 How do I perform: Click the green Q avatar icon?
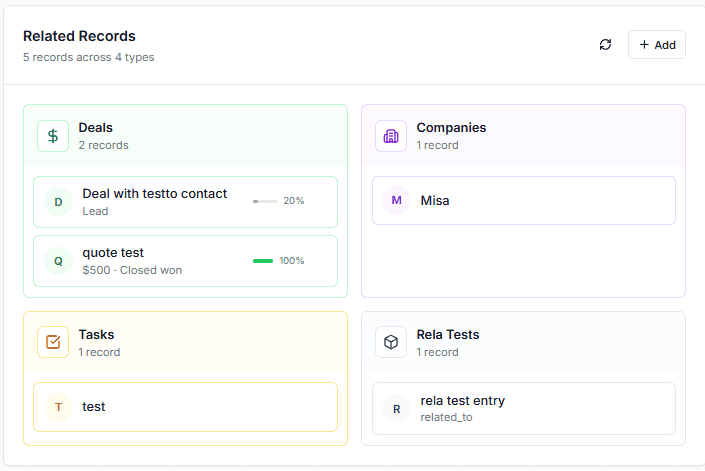pyautogui.click(x=58, y=261)
